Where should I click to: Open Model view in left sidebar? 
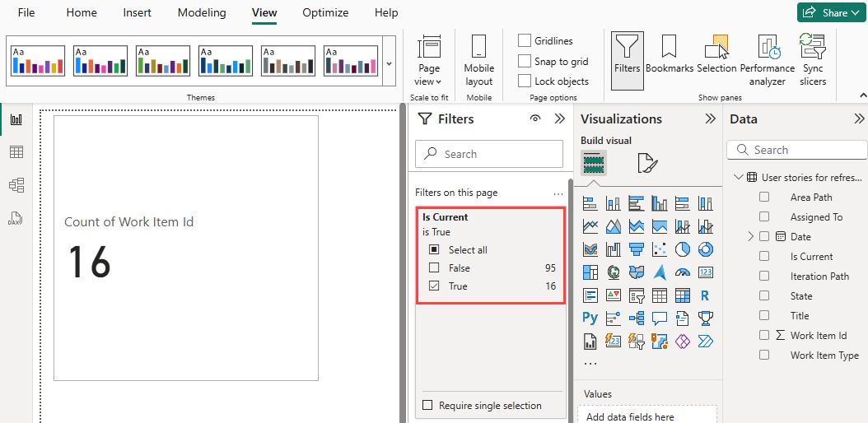pos(16,184)
